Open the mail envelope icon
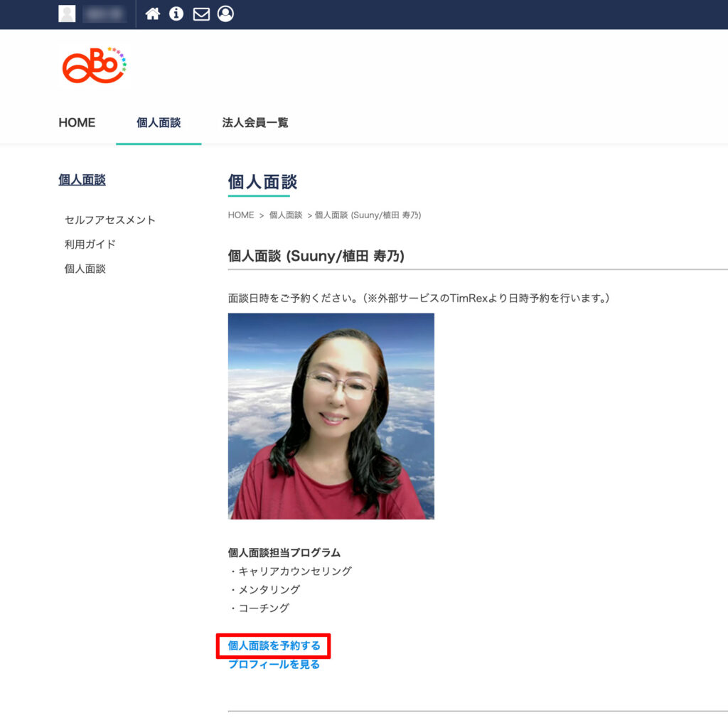Viewport: 728px width, 725px height. pyautogui.click(x=201, y=14)
